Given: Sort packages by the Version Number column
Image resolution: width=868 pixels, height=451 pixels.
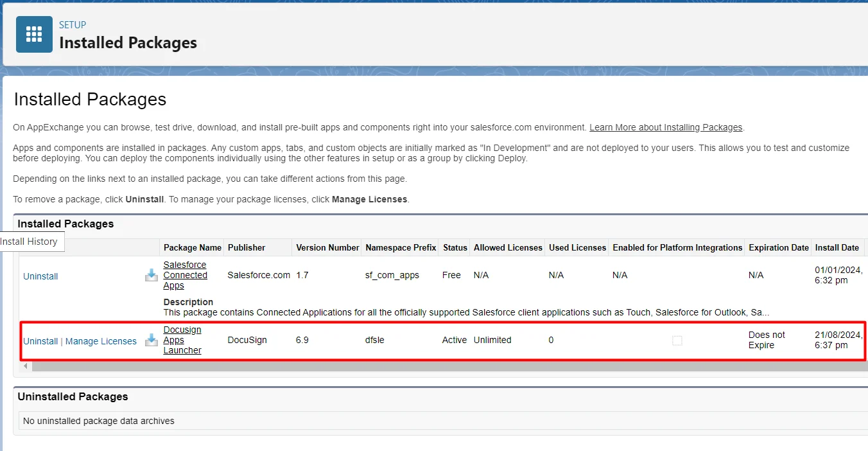Looking at the screenshot, I should [327, 247].
